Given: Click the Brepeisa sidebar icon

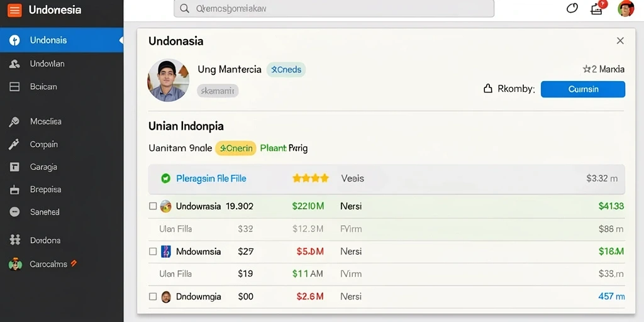Looking at the screenshot, I should 14,190.
